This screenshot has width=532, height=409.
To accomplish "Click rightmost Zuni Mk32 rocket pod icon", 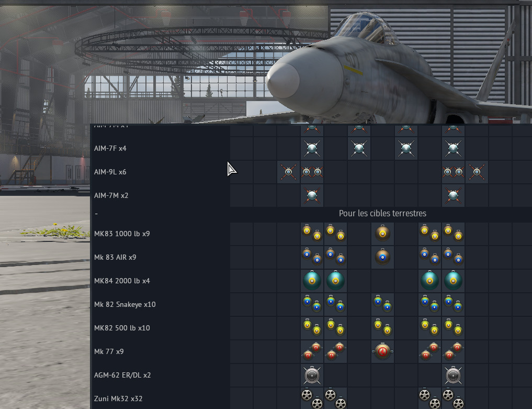I will pos(453,399).
